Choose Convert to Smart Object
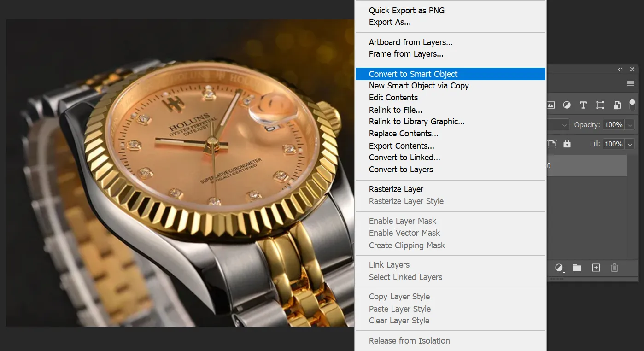644x351 pixels. pos(413,74)
